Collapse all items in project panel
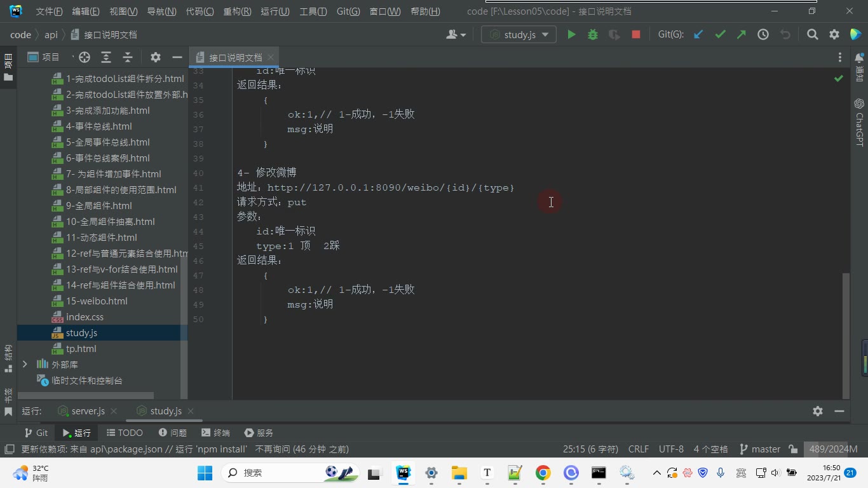The width and height of the screenshot is (868, 488). [x=128, y=57]
